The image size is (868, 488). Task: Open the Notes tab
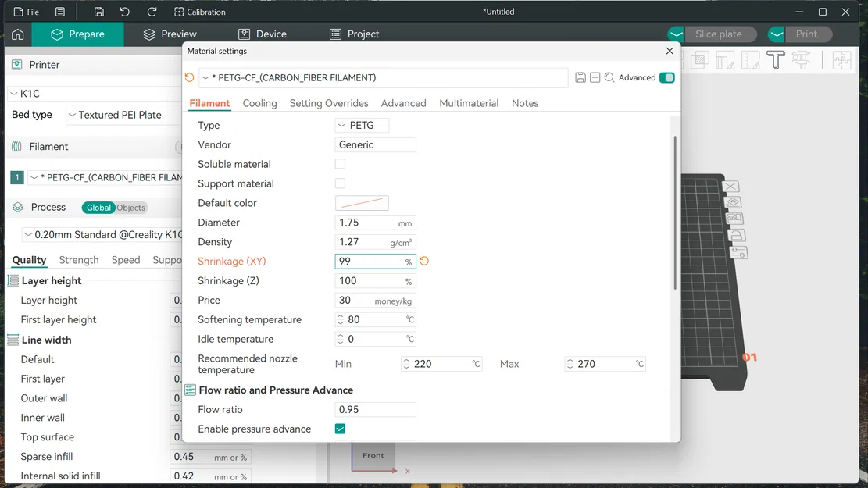pos(525,104)
